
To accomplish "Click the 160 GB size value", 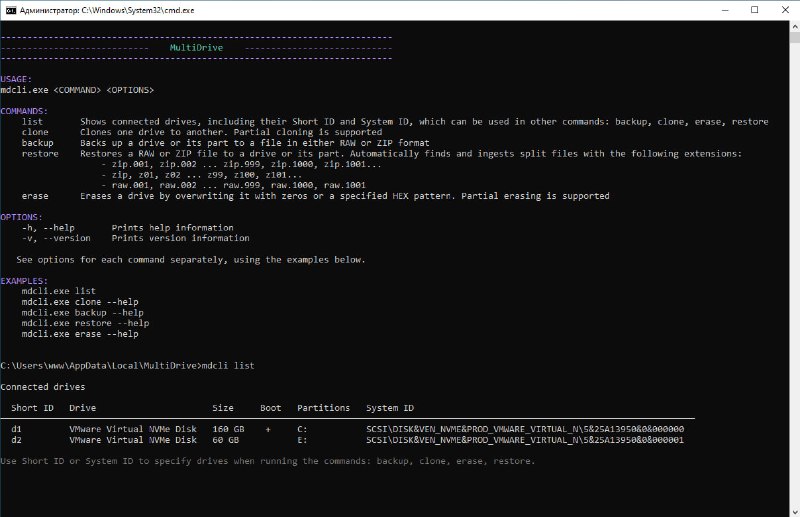I will coord(229,429).
